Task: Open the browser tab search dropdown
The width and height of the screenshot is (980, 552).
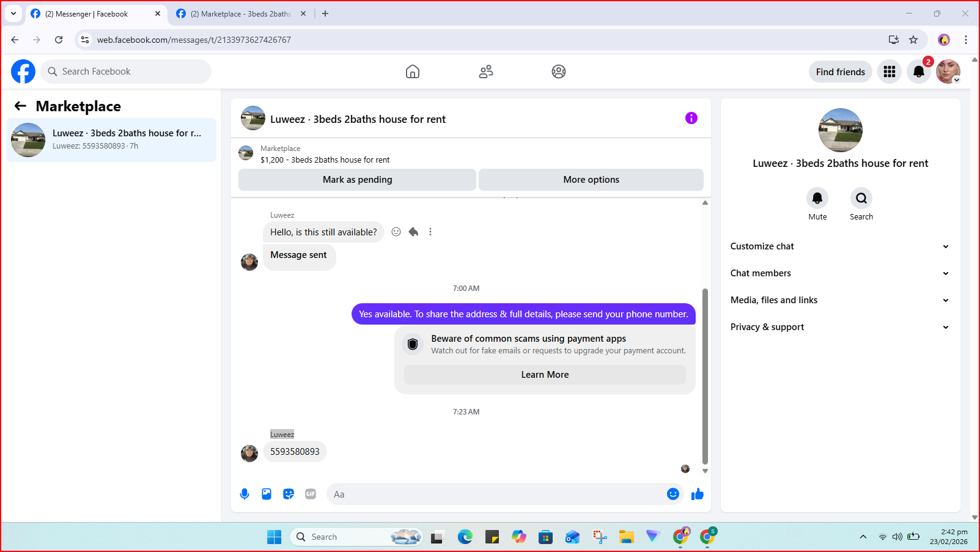Action: (x=13, y=13)
